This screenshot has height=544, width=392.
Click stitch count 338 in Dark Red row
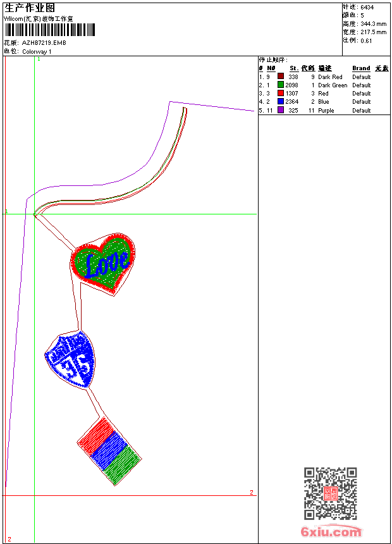pyautogui.click(x=293, y=77)
